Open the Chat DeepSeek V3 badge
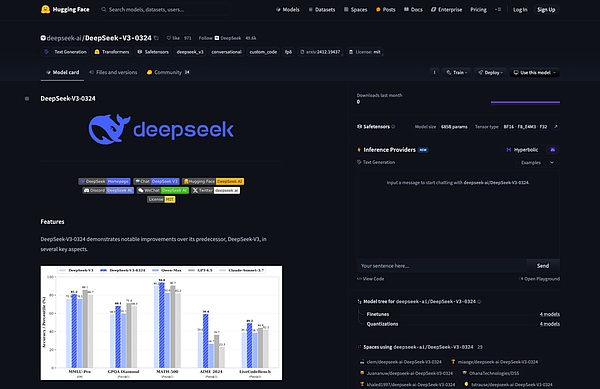The image size is (600, 389). click(156, 181)
